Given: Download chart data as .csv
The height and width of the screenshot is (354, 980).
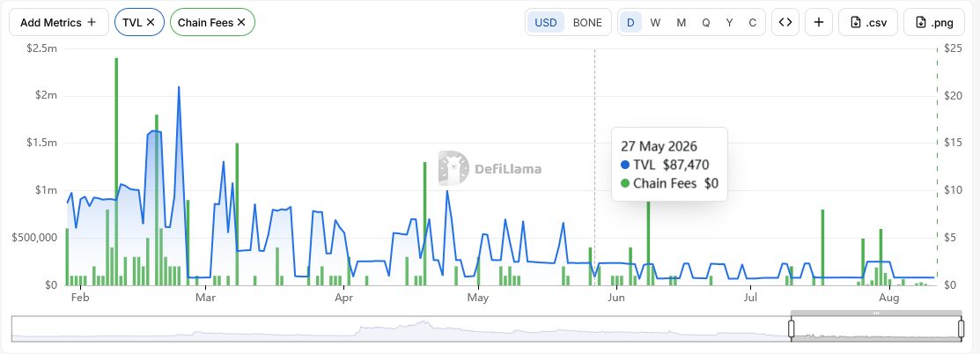Looking at the screenshot, I should coord(868,23).
